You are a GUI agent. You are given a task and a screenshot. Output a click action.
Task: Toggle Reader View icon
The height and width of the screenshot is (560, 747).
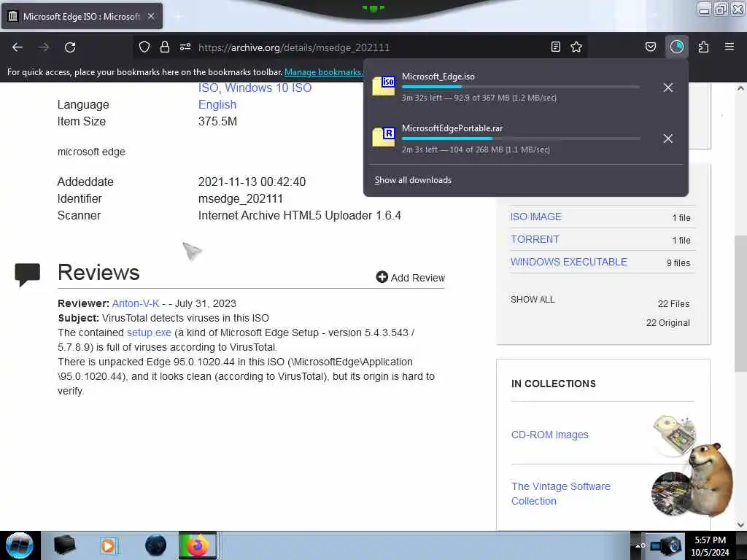point(555,47)
